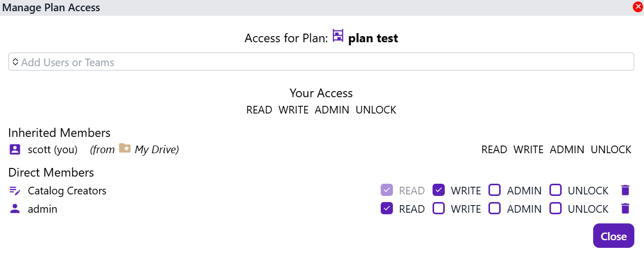Enable UNLOCK for Catalog Creators
The height and width of the screenshot is (257, 644).
[x=556, y=190]
